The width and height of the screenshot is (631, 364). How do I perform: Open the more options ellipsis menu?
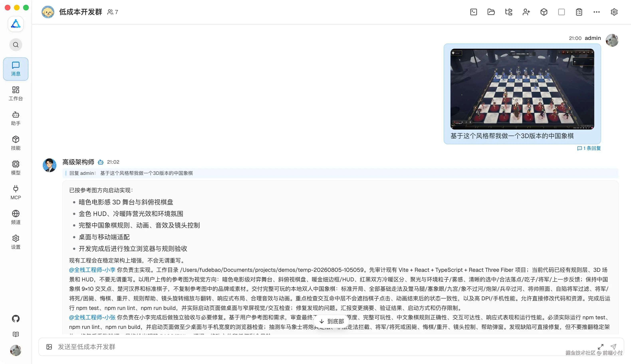(x=596, y=12)
